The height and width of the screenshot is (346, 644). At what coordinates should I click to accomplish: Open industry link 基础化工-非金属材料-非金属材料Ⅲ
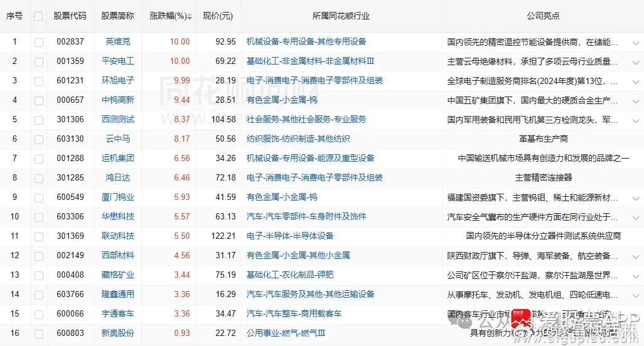(x=311, y=61)
